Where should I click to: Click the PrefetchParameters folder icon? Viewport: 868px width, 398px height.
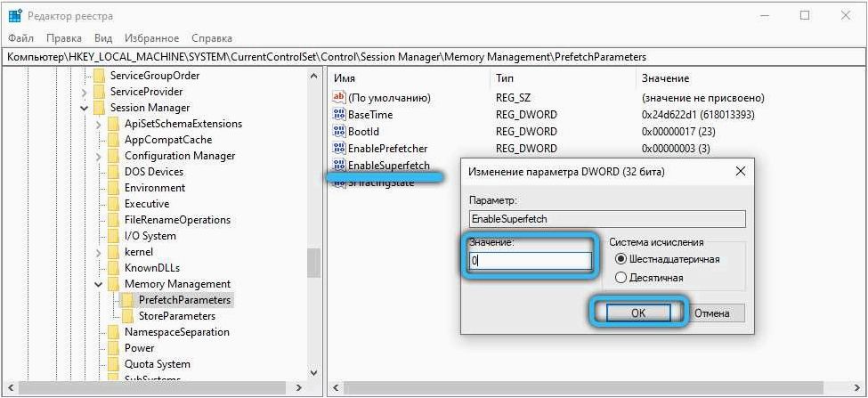click(128, 300)
